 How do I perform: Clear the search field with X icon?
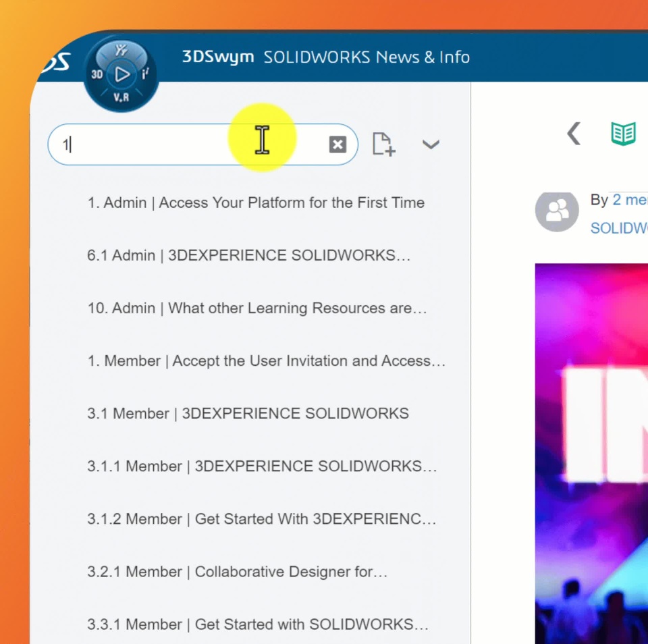[x=337, y=144]
